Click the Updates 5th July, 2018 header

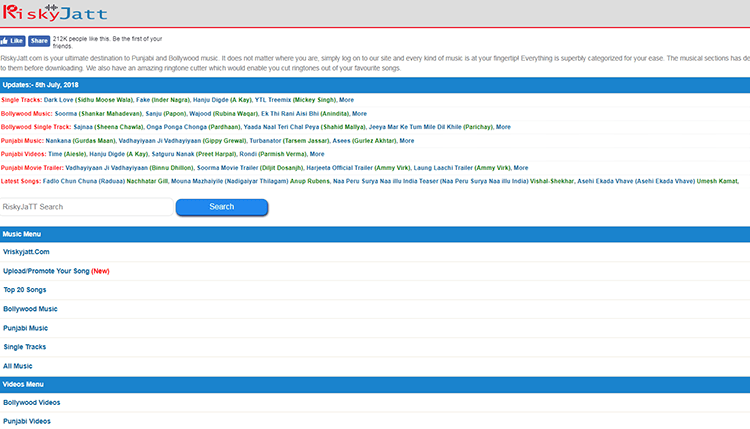tap(375, 85)
